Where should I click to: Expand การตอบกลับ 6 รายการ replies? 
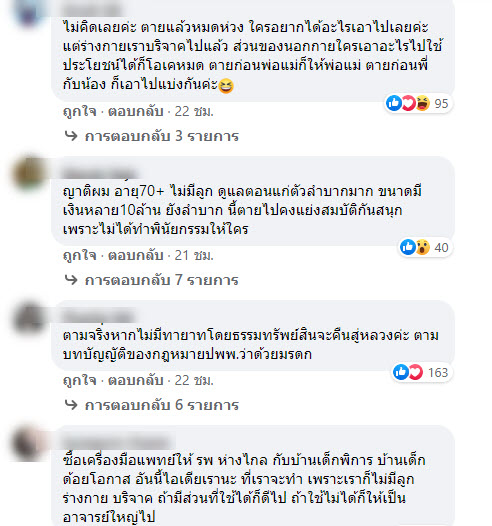tap(162, 405)
